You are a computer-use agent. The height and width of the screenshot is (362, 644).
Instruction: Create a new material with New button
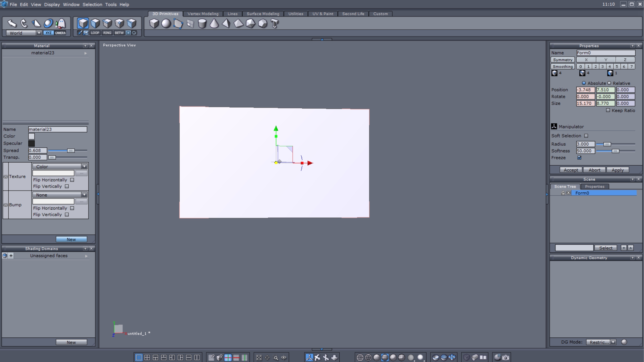[x=71, y=239]
